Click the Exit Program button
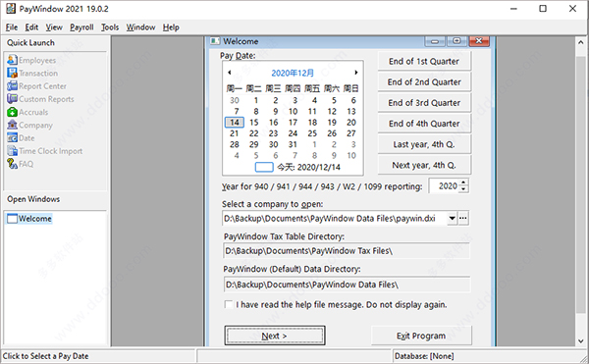 [421, 336]
